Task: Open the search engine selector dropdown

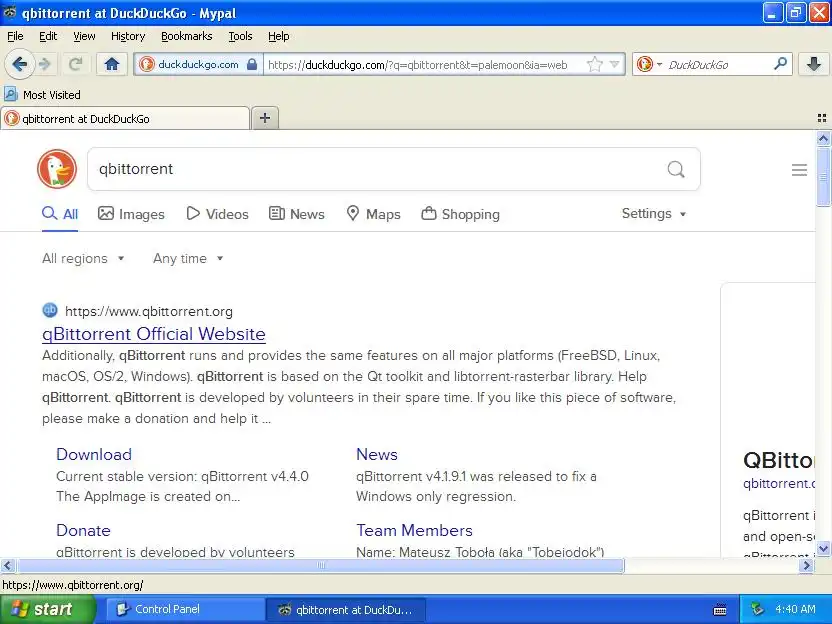Action: pyautogui.click(x=649, y=64)
